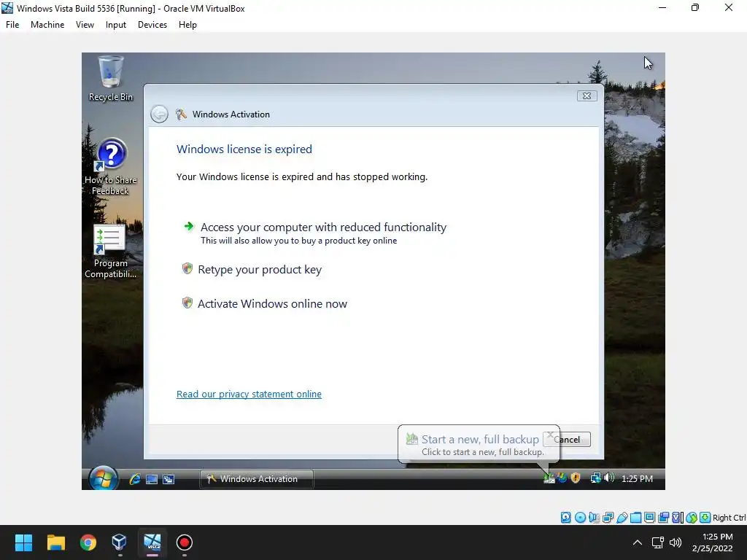Click the Vista taskbar clock 1:25 PM
This screenshot has height=560, width=747.
[637, 478]
